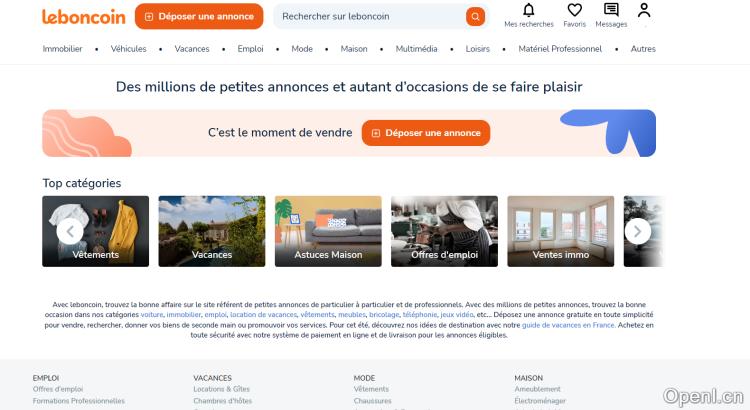Click banner Déposer une annonce button
This screenshot has width=750, height=410.
point(426,133)
